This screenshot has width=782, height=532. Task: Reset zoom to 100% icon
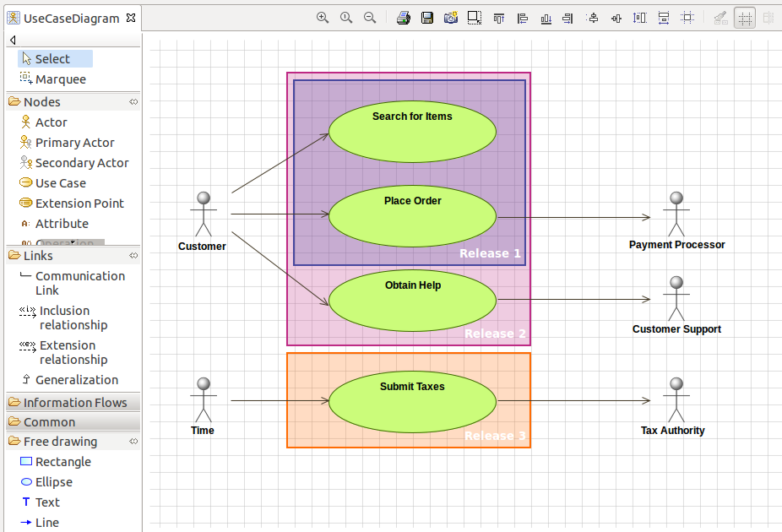coord(346,18)
